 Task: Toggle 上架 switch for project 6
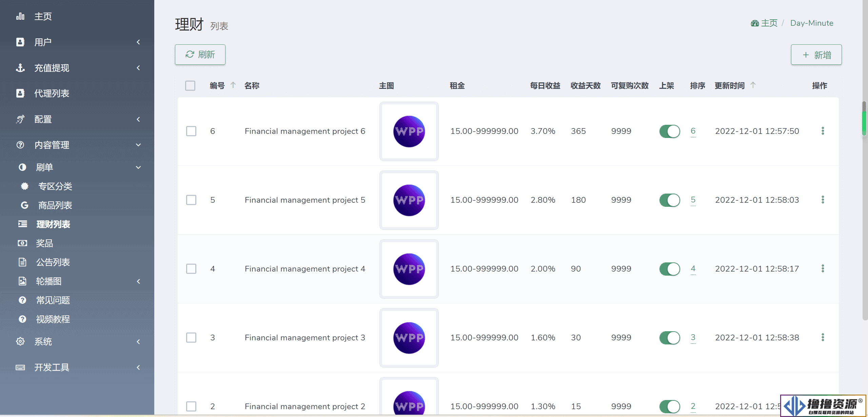670,131
